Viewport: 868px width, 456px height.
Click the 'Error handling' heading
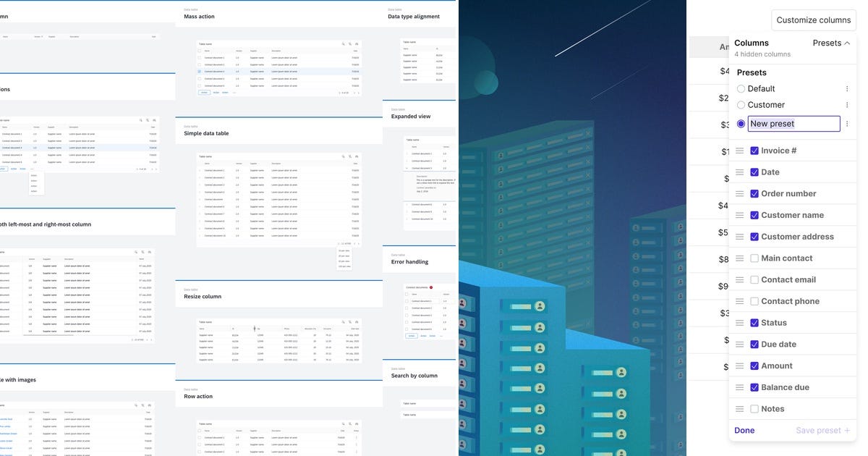[x=409, y=261]
